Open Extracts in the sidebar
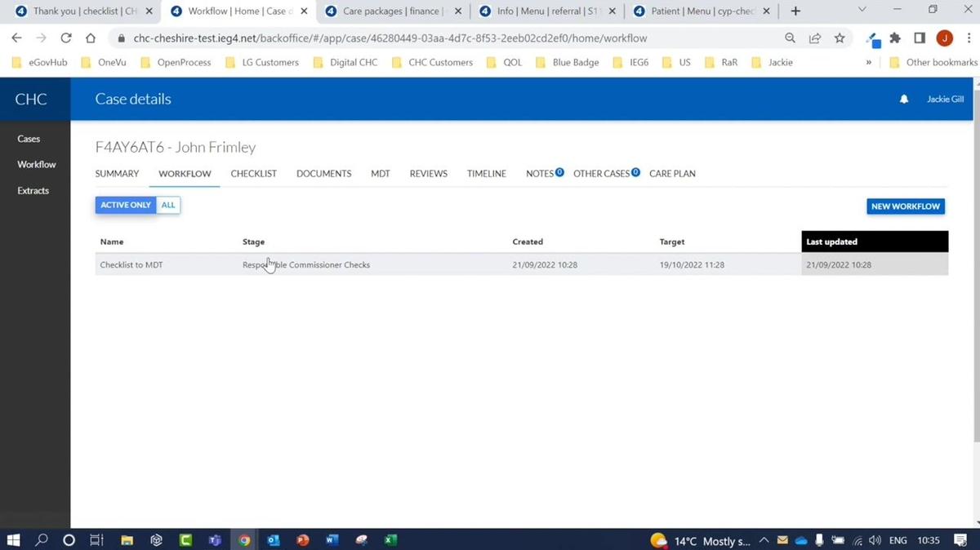Image resolution: width=980 pixels, height=550 pixels. click(x=33, y=190)
